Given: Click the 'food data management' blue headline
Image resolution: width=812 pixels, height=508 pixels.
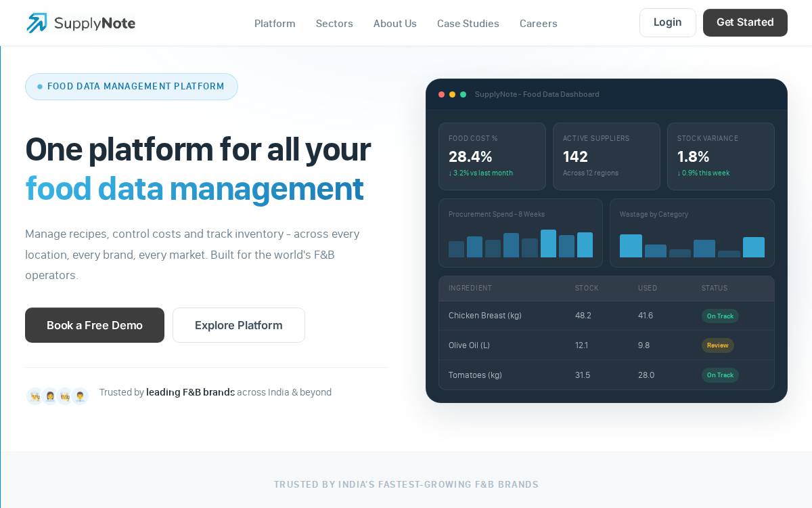Looking at the screenshot, I should 195,189.
